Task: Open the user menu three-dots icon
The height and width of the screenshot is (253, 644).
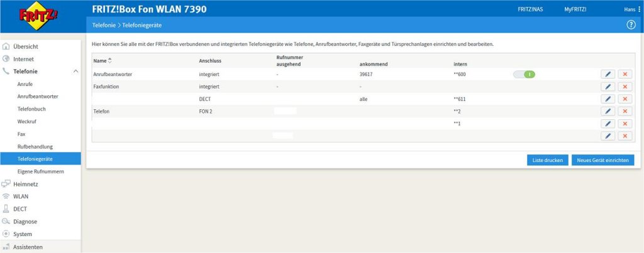Action: click(639, 9)
